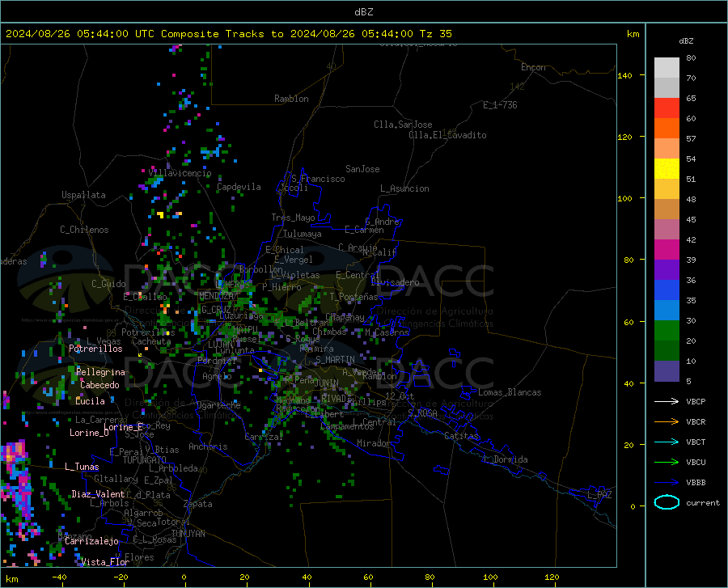The height and width of the screenshot is (588, 728).
Task: Click the blue VBBB arrow legend icon
Action: (667, 483)
